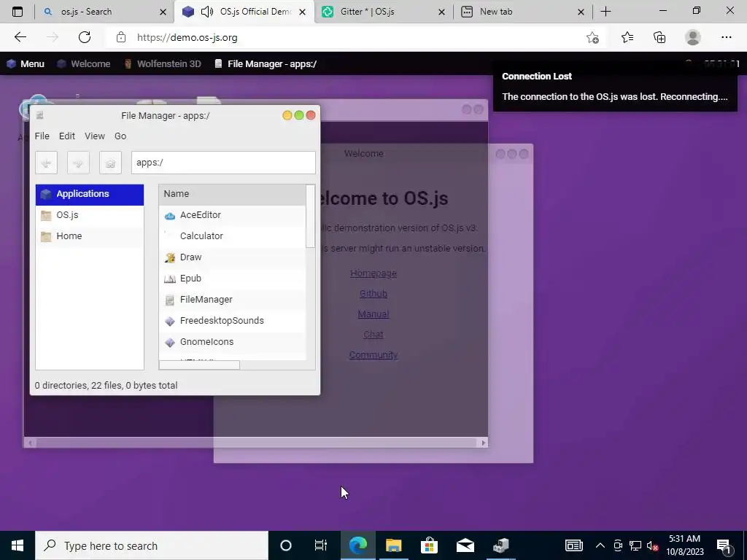Click the File Manager window icon

pos(40,115)
